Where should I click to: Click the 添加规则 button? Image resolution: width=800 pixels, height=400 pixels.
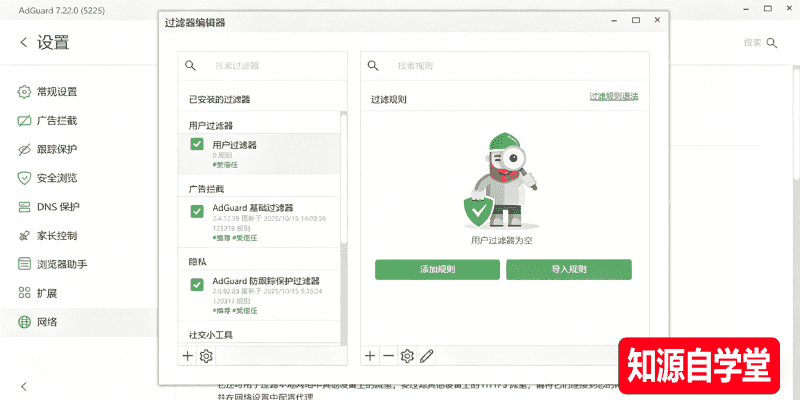coord(437,269)
